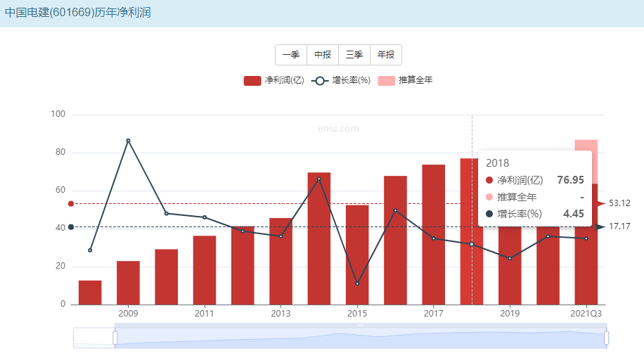Click the 53.12 average line label

tap(619, 203)
